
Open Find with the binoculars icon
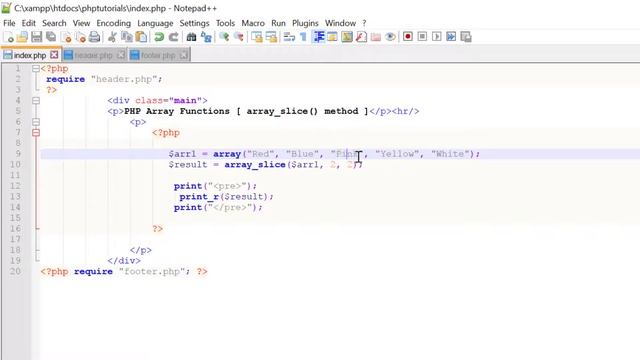(191, 37)
